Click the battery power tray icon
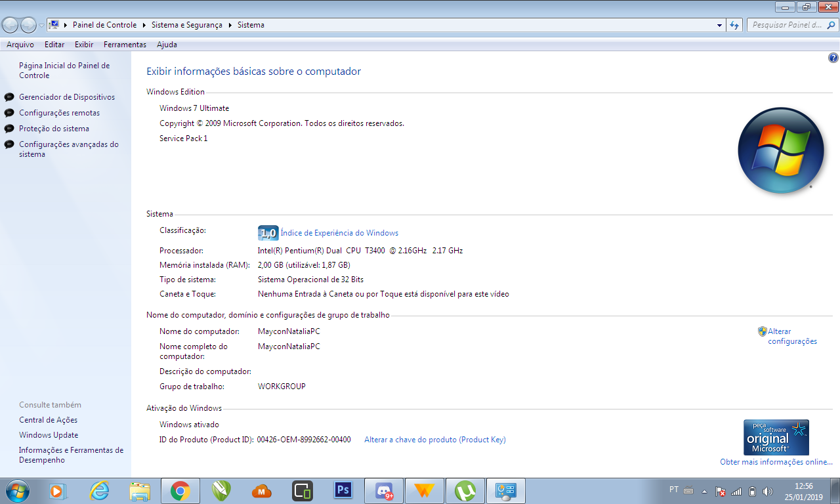The height and width of the screenshot is (504, 840). (x=753, y=491)
